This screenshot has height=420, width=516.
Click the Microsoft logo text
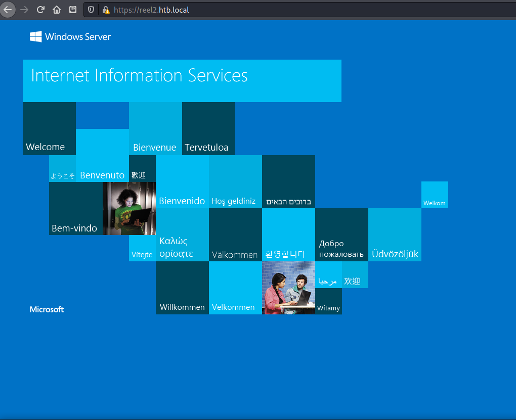pyautogui.click(x=47, y=309)
